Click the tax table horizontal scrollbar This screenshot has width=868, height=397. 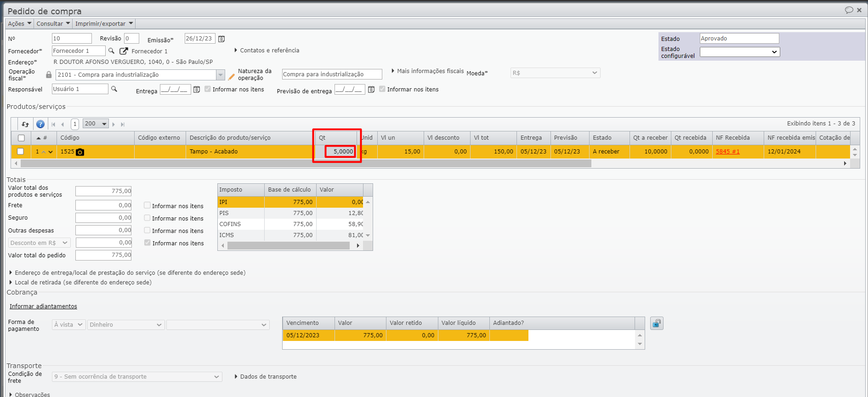point(289,246)
